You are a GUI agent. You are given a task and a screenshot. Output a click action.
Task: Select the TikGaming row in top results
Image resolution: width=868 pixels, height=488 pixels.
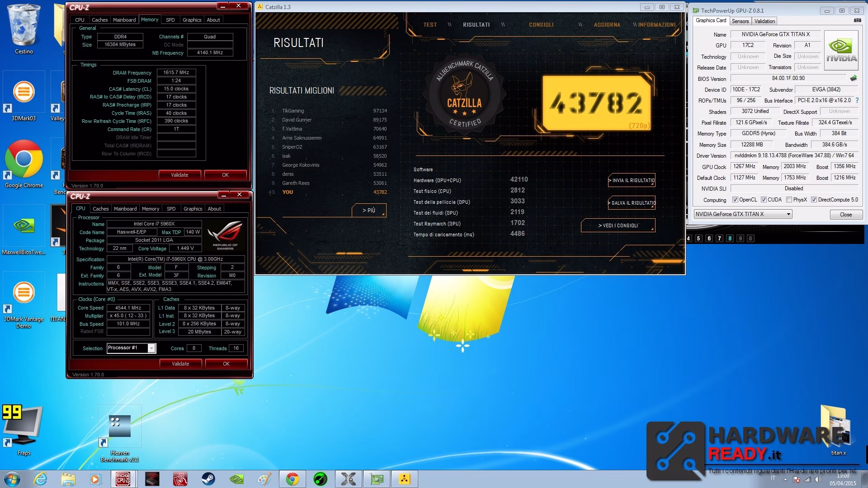click(x=329, y=111)
